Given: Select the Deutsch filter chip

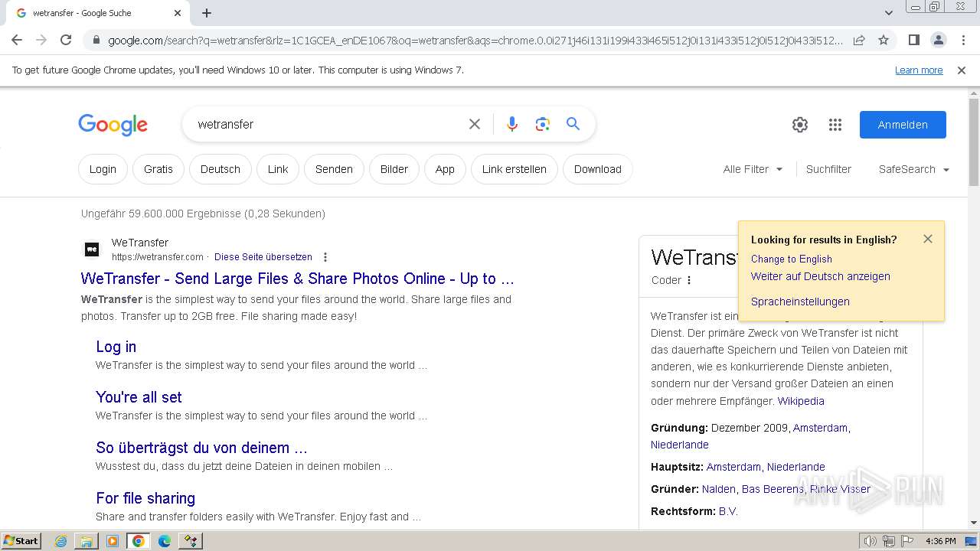Looking at the screenshot, I should [220, 169].
